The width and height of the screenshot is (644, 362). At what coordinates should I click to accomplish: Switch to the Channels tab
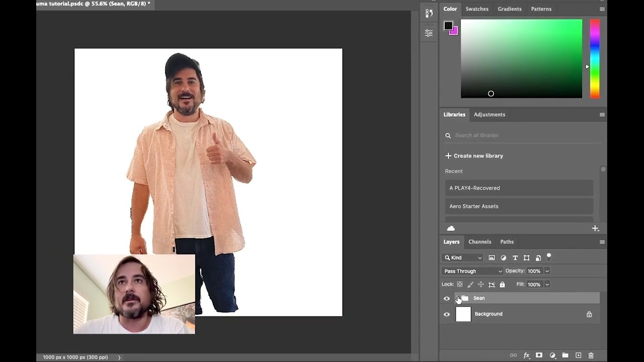[x=479, y=242]
